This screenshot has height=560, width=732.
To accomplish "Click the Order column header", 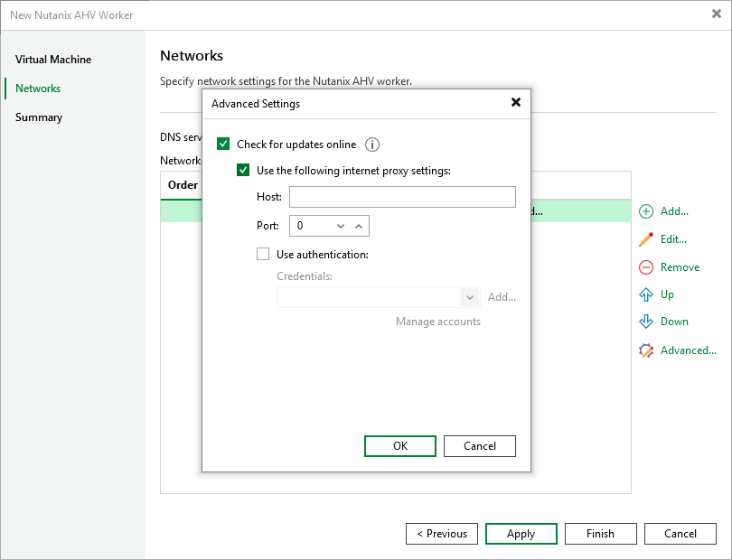I will click(183, 185).
